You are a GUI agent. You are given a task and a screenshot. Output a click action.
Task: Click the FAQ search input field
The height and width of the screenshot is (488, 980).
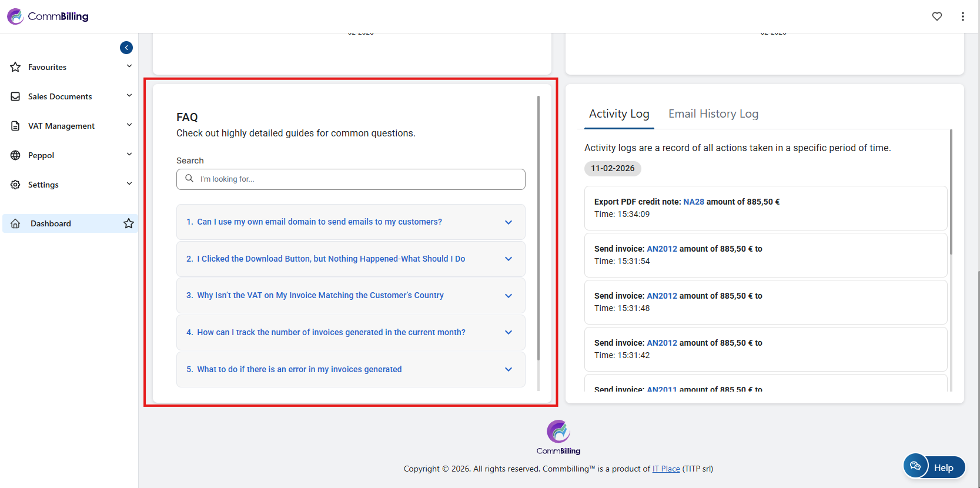click(x=359, y=179)
